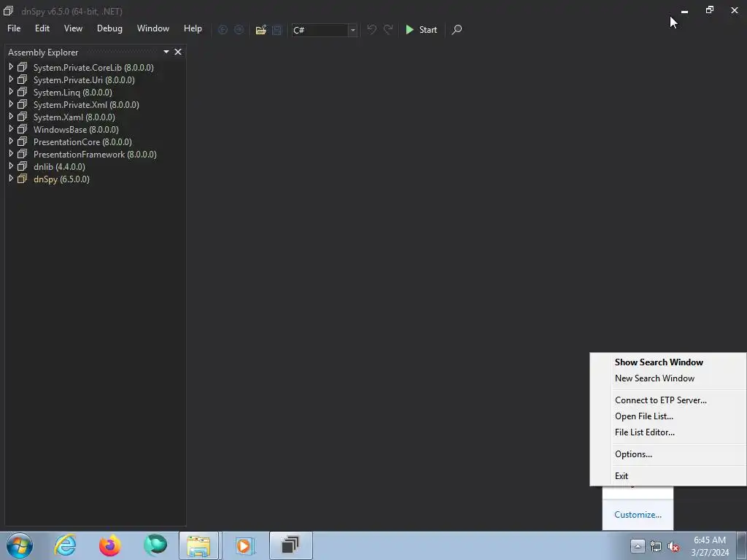Click the System.Private.CoreLib assembly icon
Viewport: 747px width, 560px height.
point(23,67)
